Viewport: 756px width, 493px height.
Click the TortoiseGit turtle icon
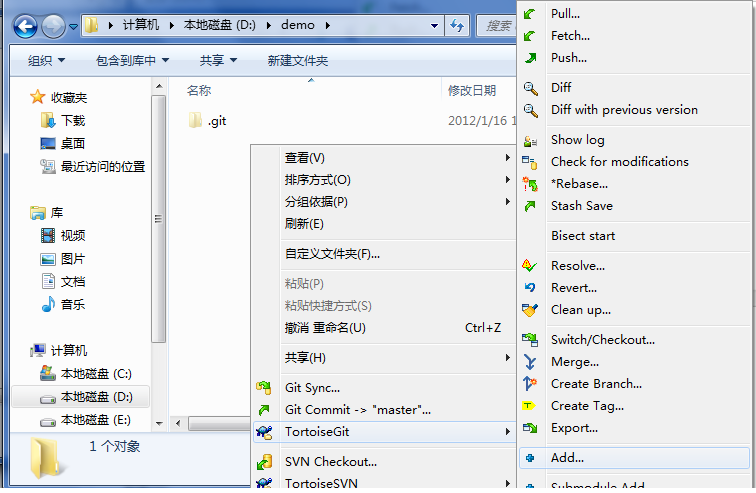264,432
